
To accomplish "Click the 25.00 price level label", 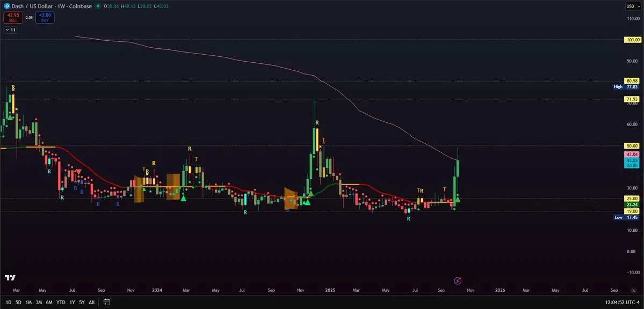I will tap(632, 198).
